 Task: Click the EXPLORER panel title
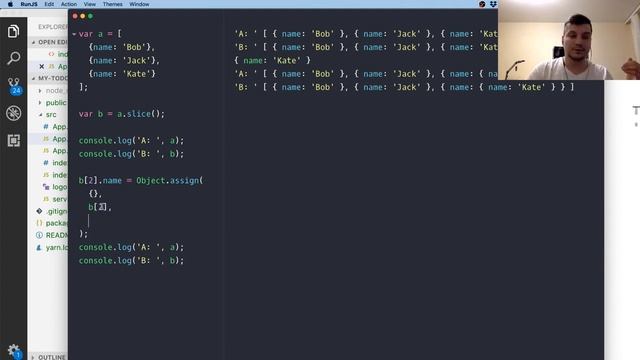click(52, 27)
